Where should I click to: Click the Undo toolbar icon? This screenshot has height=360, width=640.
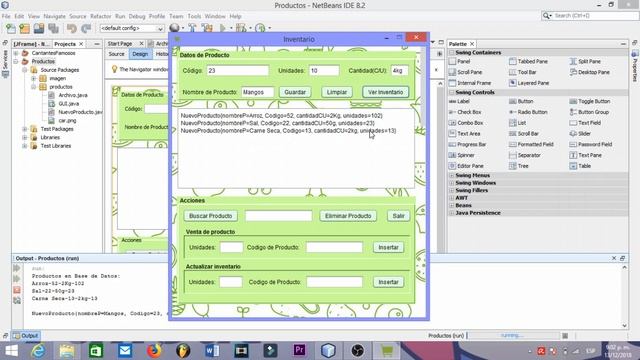click(72, 28)
